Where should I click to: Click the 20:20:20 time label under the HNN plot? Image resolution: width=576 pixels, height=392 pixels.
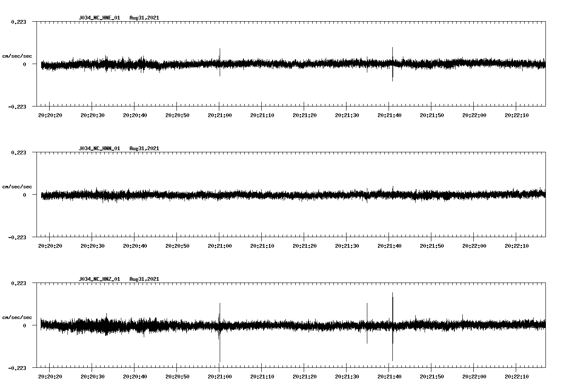coord(50,246)
